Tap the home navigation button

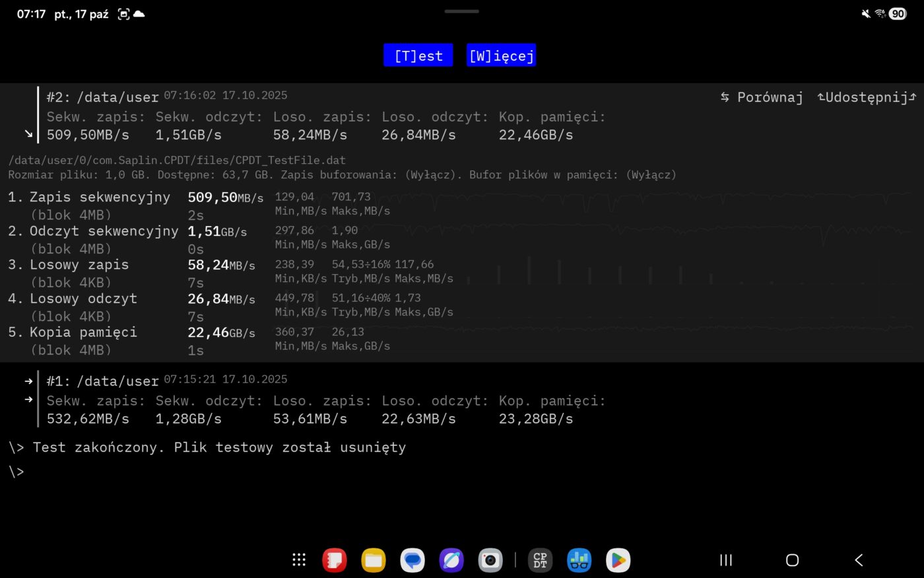point(793,560)
